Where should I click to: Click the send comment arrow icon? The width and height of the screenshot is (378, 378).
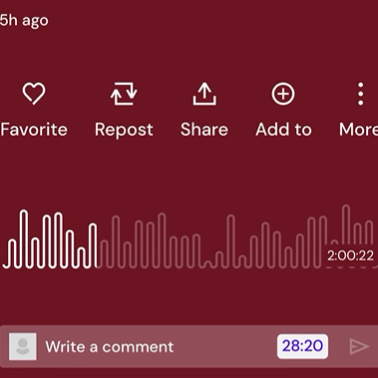(x=359, y=347)
